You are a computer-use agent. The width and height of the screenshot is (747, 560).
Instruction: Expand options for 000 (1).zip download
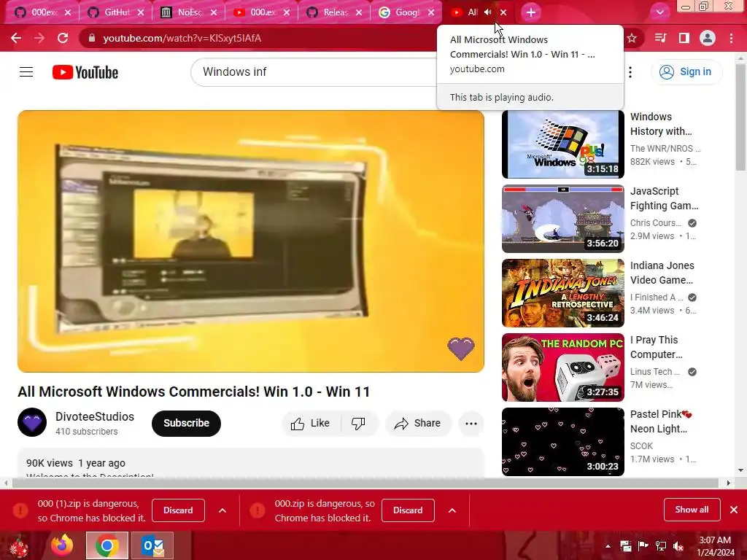point(222,510)
